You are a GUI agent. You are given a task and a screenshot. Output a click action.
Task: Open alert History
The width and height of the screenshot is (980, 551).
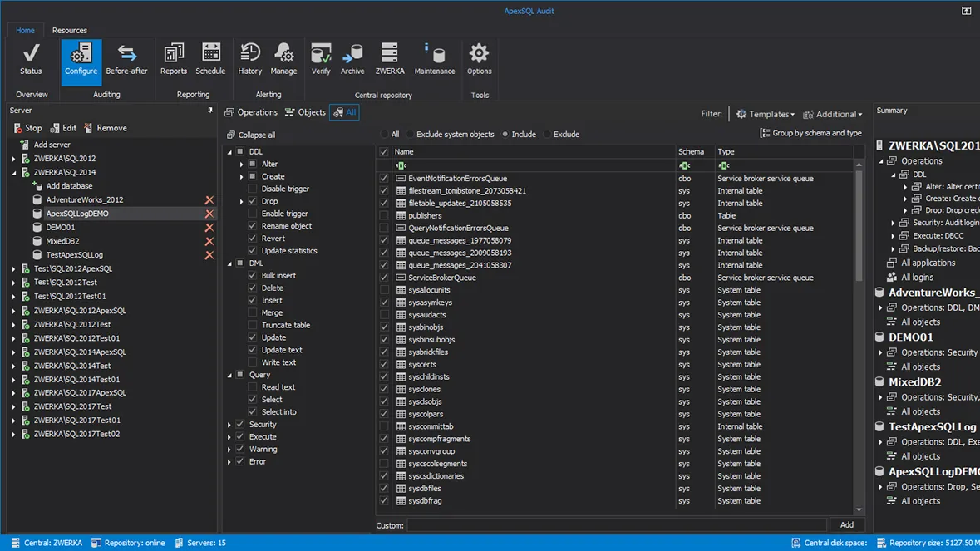pos(250,60)
